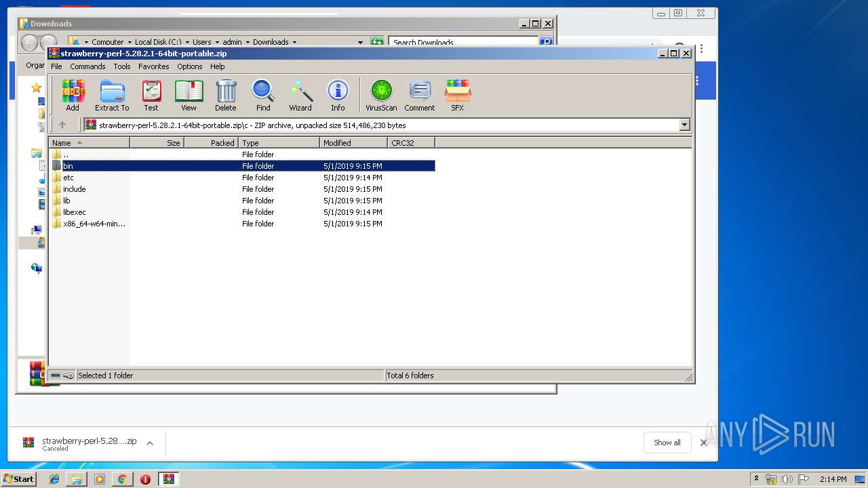Open the File menu
This screenshot has width=868, height=488.
click(x=56, y=66)
